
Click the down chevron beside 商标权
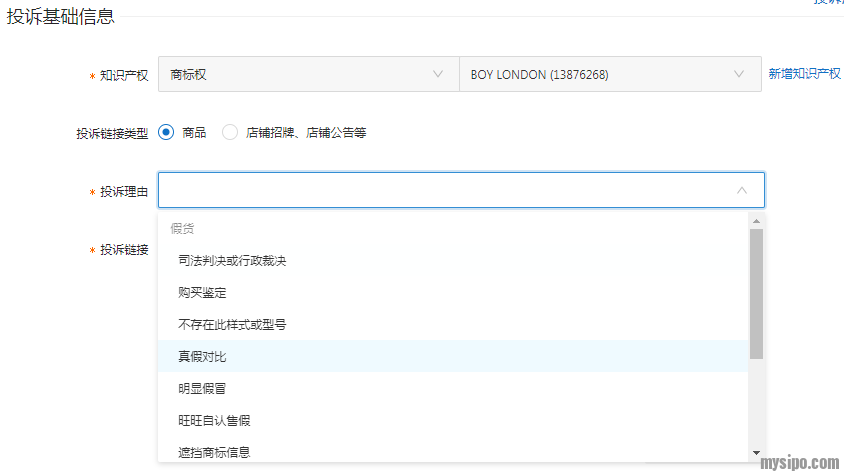438,75
